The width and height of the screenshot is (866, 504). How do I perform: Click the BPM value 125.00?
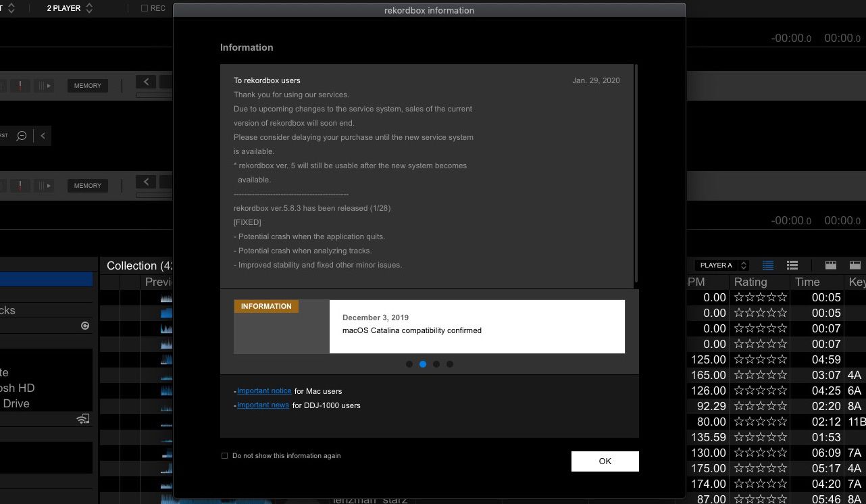coord(709,359)
